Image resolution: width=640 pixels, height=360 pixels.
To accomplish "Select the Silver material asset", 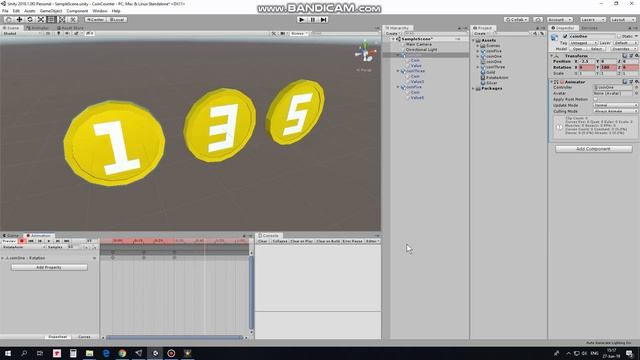I will (x=491, y=83).
